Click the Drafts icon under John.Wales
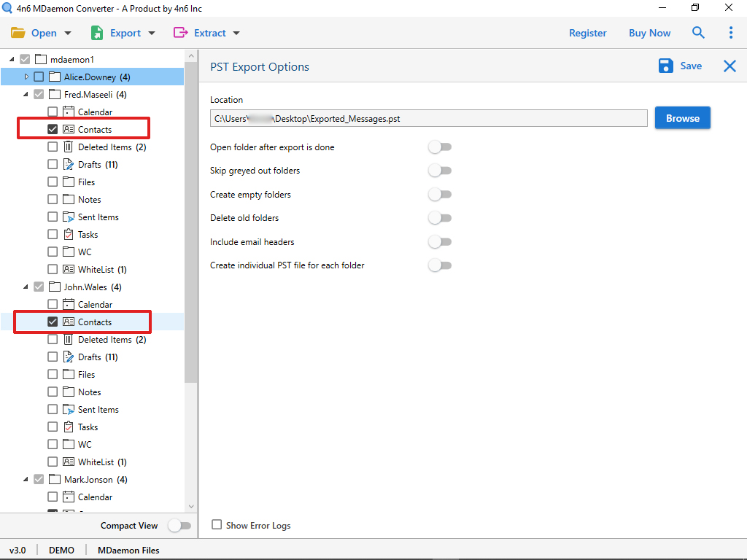This screenshot has width=747, height=560. point(69,357)
